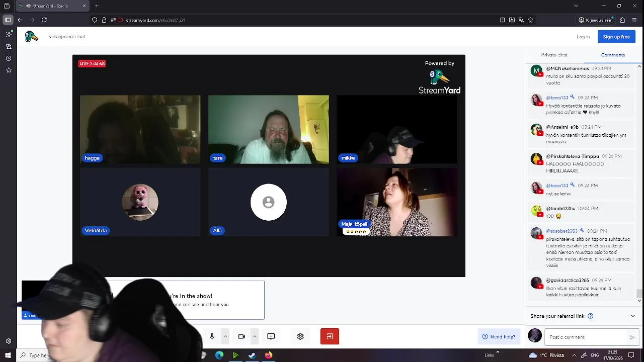
Task: Open the sidebar history clock icon
Action: 9,58
